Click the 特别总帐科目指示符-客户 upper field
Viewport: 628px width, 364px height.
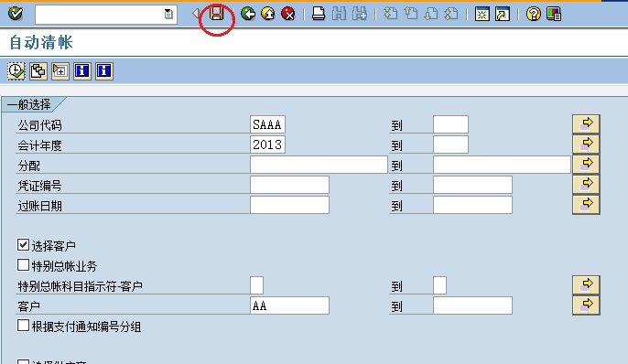point(439,285)
